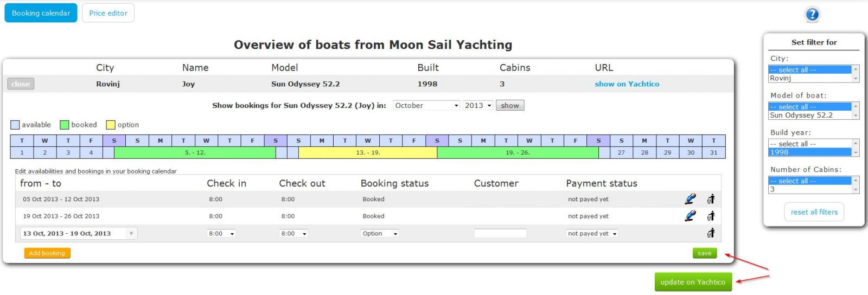The image size is (868, 295).
Task: Click the Customer text input field
Action: coord(500,234)
